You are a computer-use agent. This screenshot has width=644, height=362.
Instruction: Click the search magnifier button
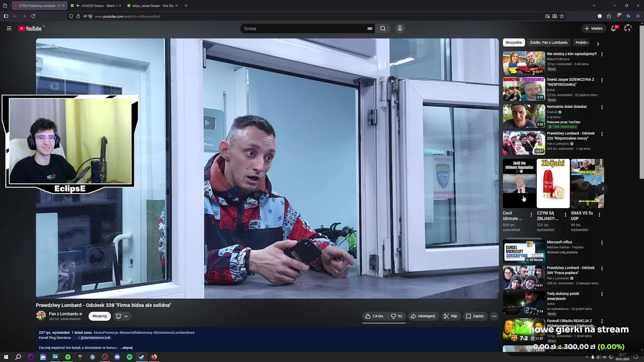point(383,29)
